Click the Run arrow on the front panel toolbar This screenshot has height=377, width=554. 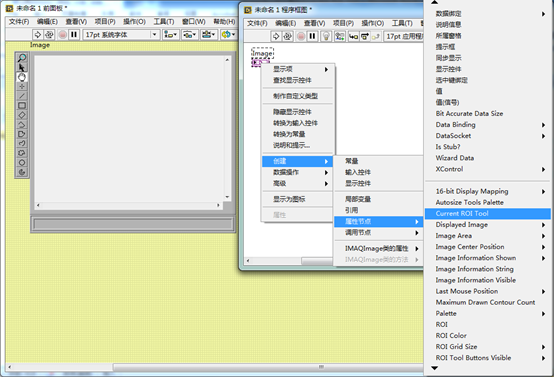coord(38,34)
